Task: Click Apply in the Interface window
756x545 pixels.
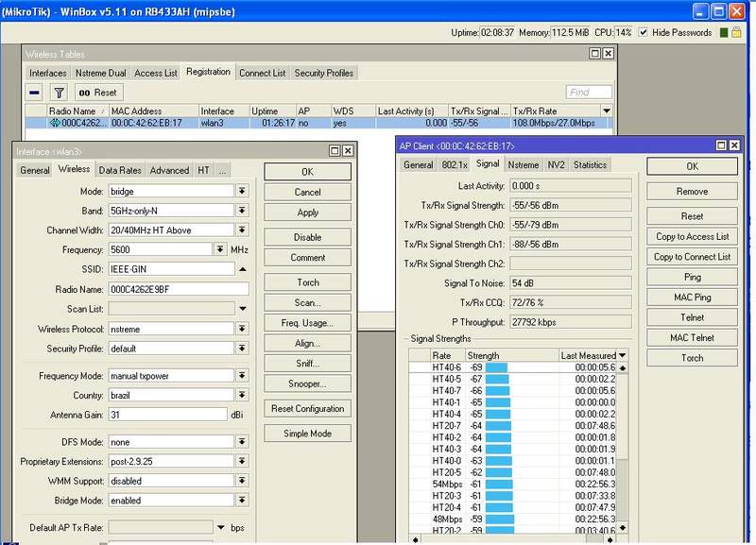Action: click(x=308, y=213)
